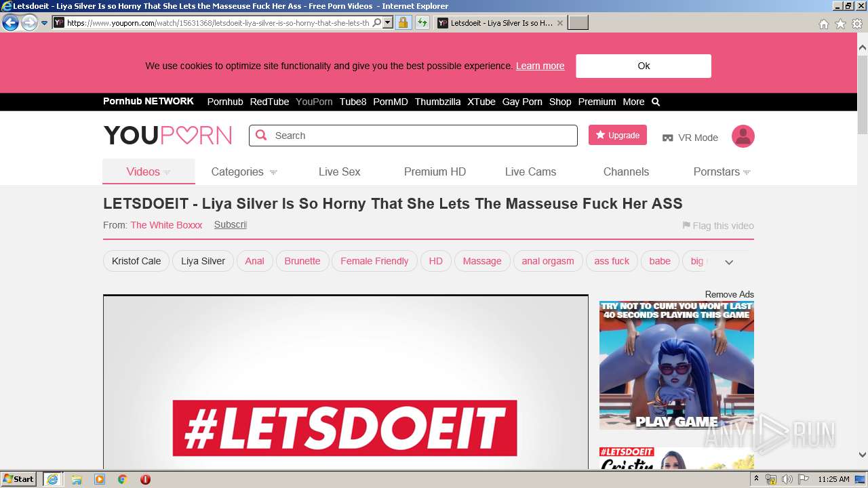Click the refresh page icon
The width and height of the screenshot is (868, 488).
point(422,23)
